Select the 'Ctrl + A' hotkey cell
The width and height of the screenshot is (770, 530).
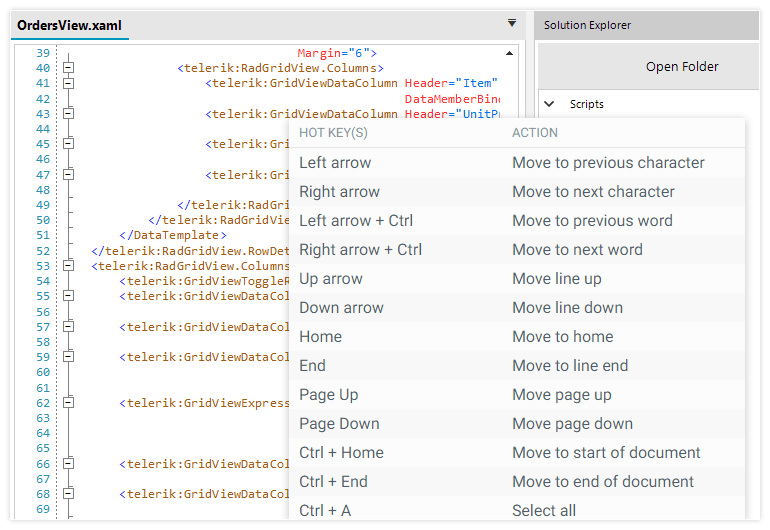pyautogui.click(x=325, y=510)
